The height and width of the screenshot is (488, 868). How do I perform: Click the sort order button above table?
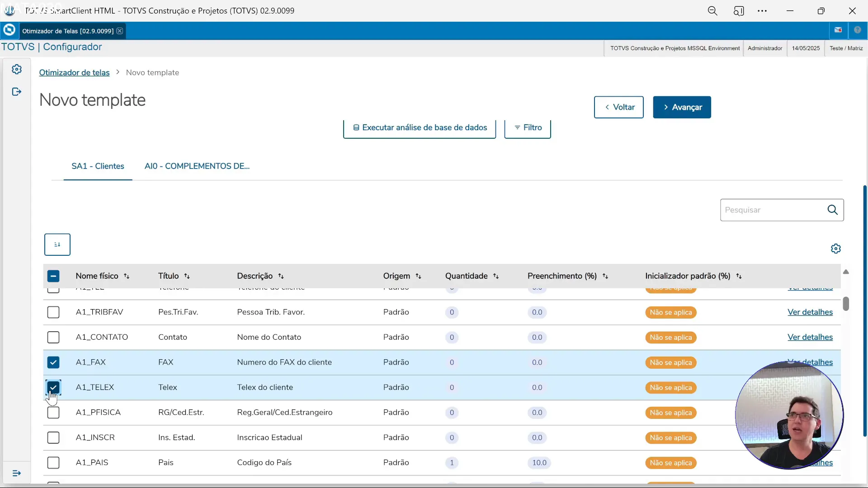[57, 244]
